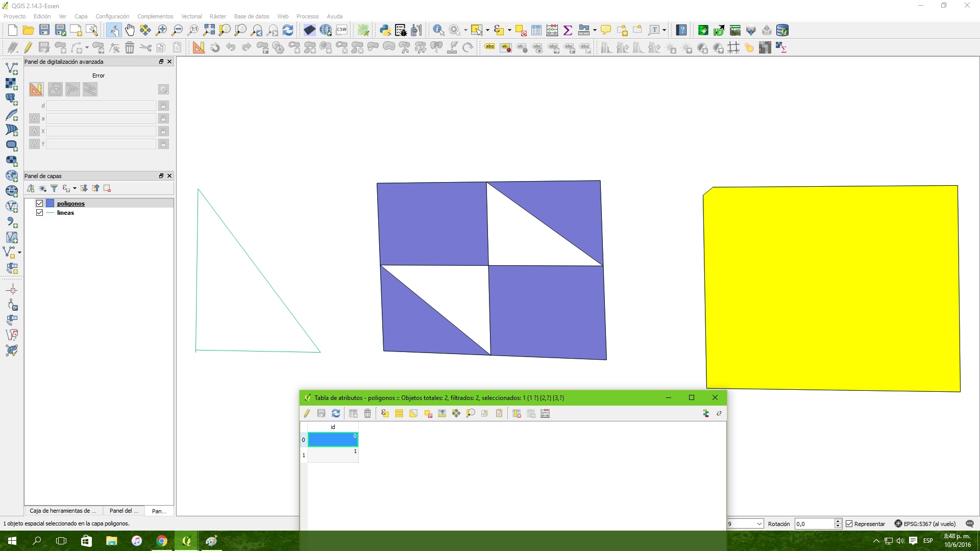Click the Statistical Summary sigma icon
The width and height of the screenshot is (980, 551).
pyautogui.click(x=568, y=30)
